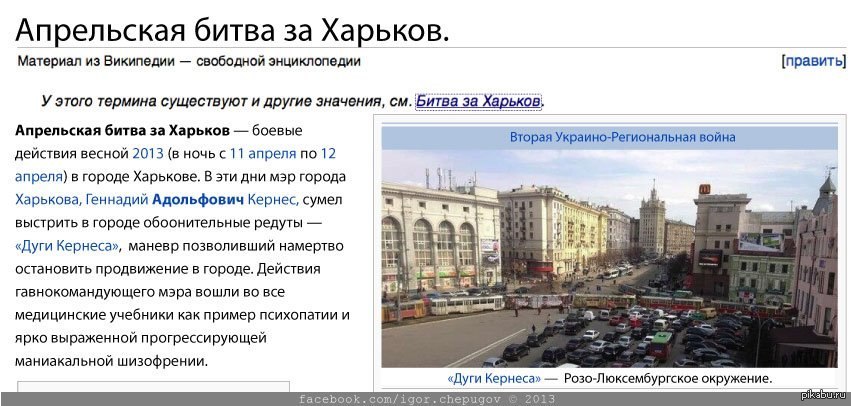This screenshot has width=851, height=406.
Task: Click the «Розо-Люксембургское окружение» caption text
Action: (x=668, y=379)
